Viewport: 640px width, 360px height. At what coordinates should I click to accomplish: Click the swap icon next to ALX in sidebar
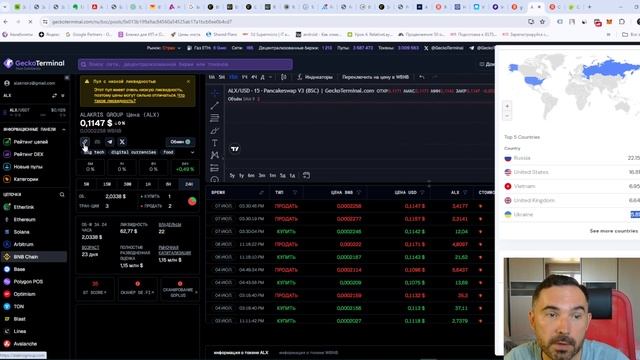tap(54, 96)
